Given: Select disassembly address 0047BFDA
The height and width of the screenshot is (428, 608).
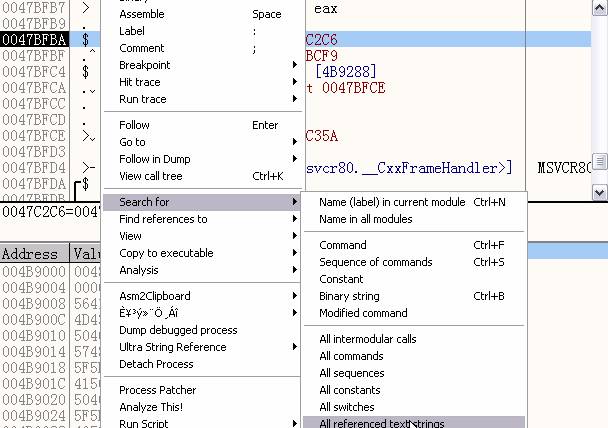Looking at the screenshot, I should click(34, 184).
